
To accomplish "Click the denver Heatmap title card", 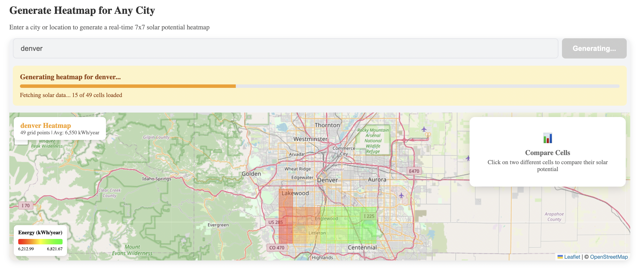I will coord(60,129).
